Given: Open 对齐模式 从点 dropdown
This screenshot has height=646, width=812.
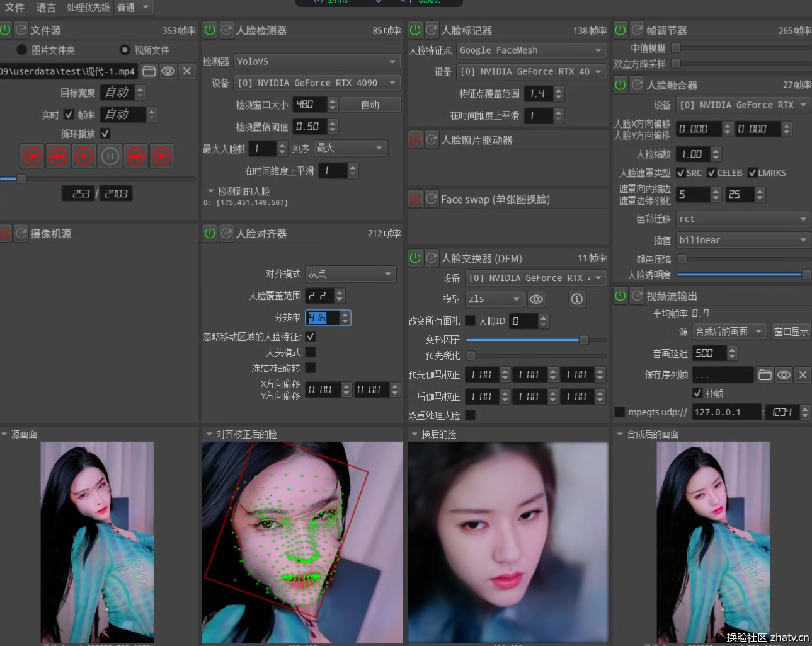Looking at the screenshot, I should [350, 274].
